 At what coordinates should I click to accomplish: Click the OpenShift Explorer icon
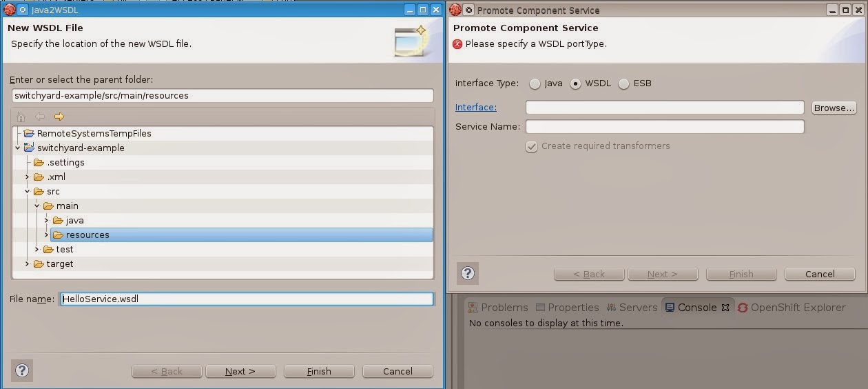point(743,308)
